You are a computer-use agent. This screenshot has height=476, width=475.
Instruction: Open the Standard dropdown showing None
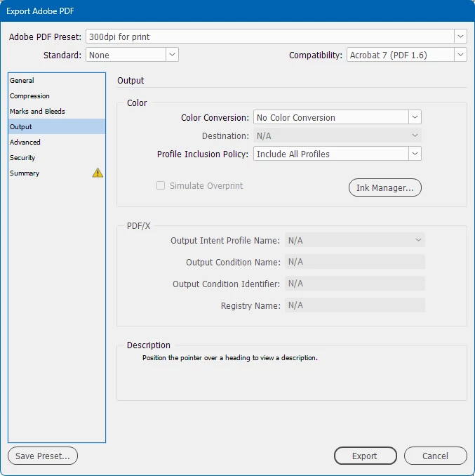click(132, 55)
